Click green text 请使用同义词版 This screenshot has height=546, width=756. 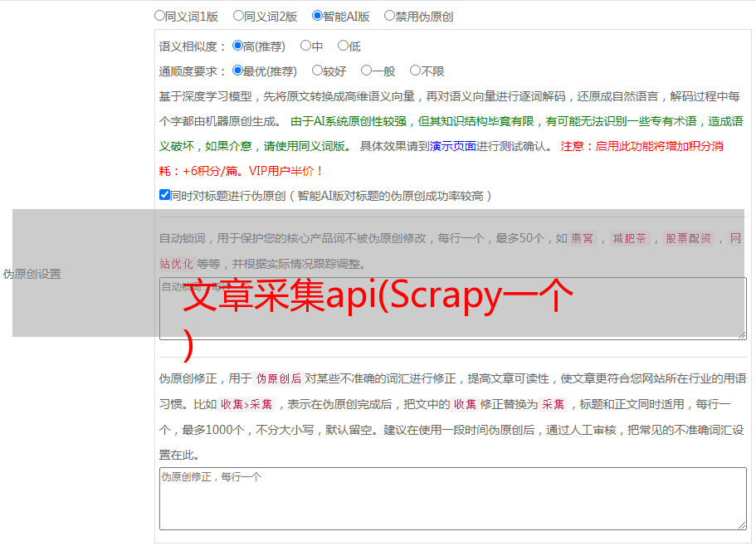pos(305,146)
